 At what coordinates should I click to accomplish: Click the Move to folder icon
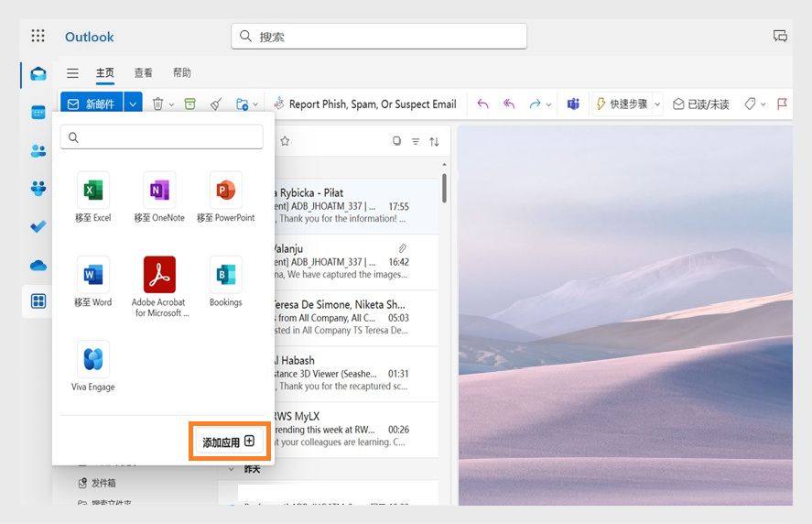242,104
